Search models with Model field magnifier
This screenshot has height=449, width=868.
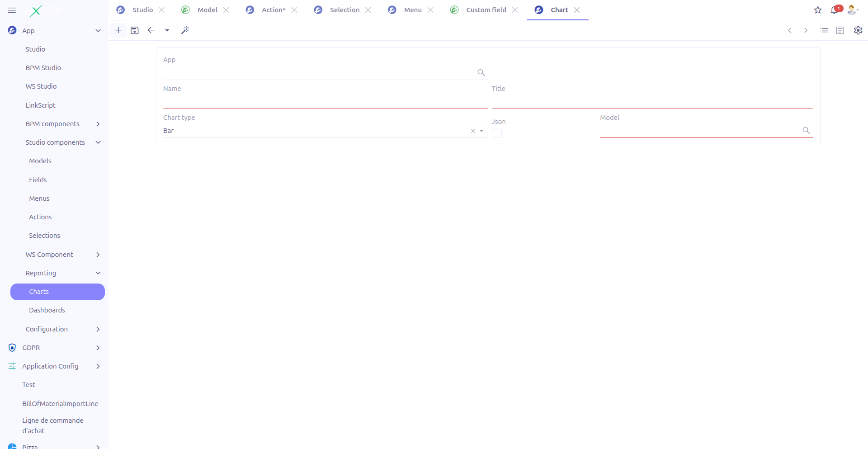coord(806,131)
